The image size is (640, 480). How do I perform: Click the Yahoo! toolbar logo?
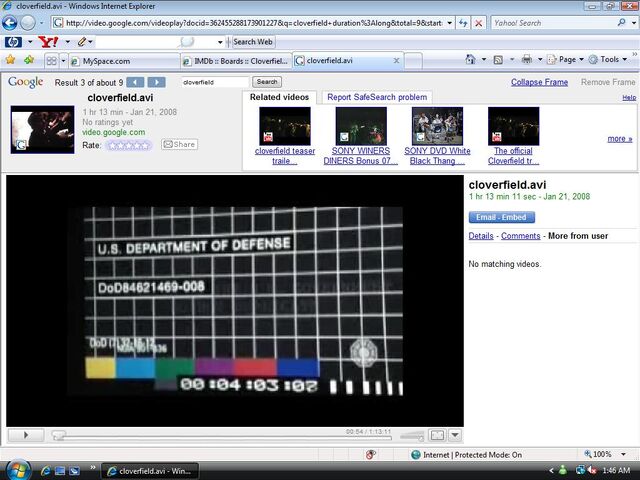(48, 42)
